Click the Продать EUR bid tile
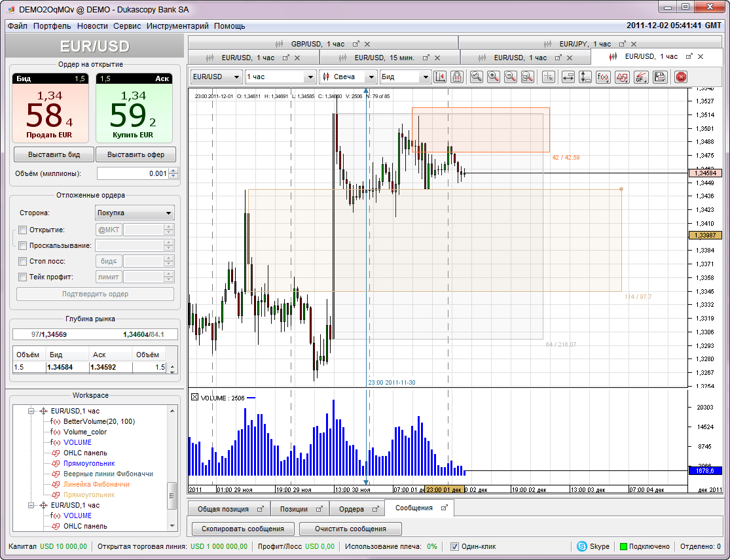Screen dimensions: 730x560 coord(50,108)
